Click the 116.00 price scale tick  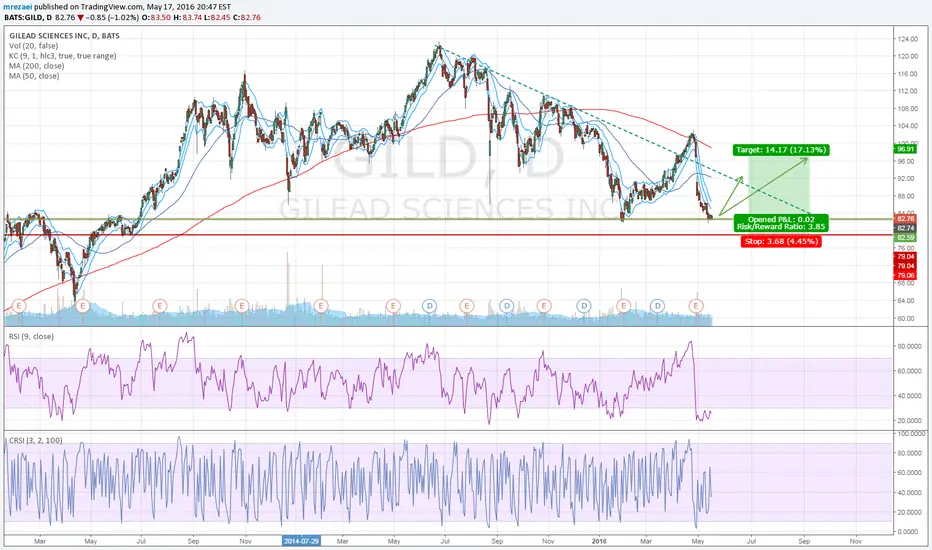coord(907,74)
